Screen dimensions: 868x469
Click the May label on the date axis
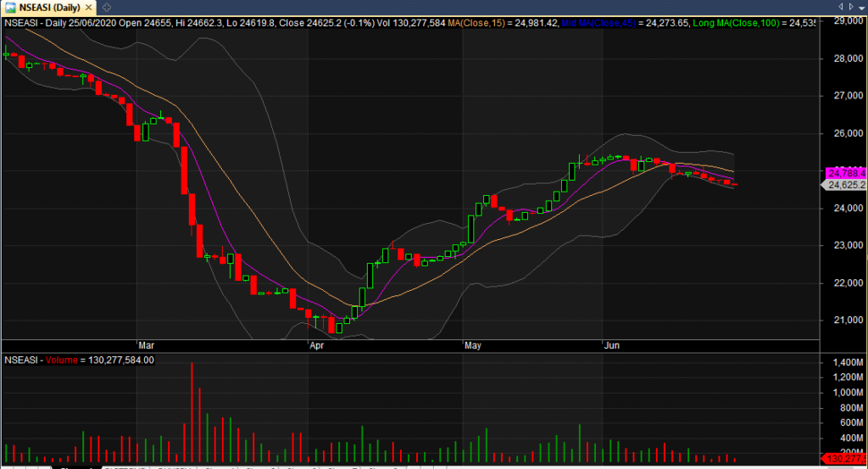pos(472,346)
